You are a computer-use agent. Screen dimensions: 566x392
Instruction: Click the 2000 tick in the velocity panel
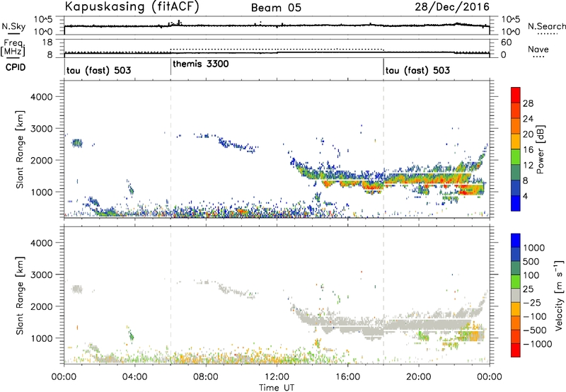pos(41,306)
